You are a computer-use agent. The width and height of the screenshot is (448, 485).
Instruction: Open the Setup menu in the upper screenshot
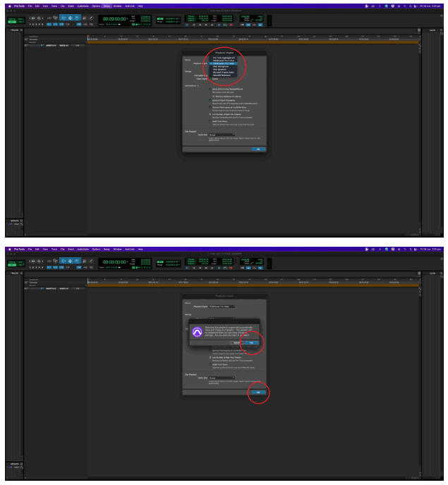pyautogui.click(x=107, y=6)
